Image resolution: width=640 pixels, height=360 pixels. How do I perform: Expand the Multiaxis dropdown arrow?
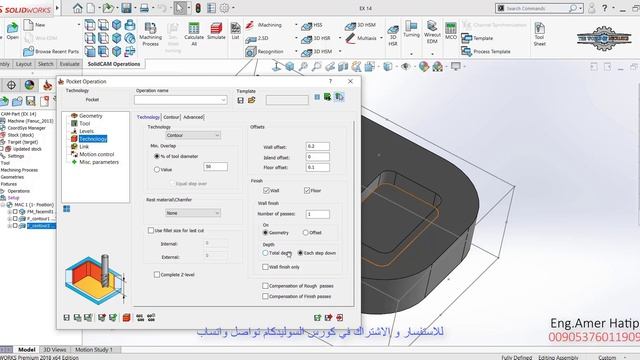[381, 38]
